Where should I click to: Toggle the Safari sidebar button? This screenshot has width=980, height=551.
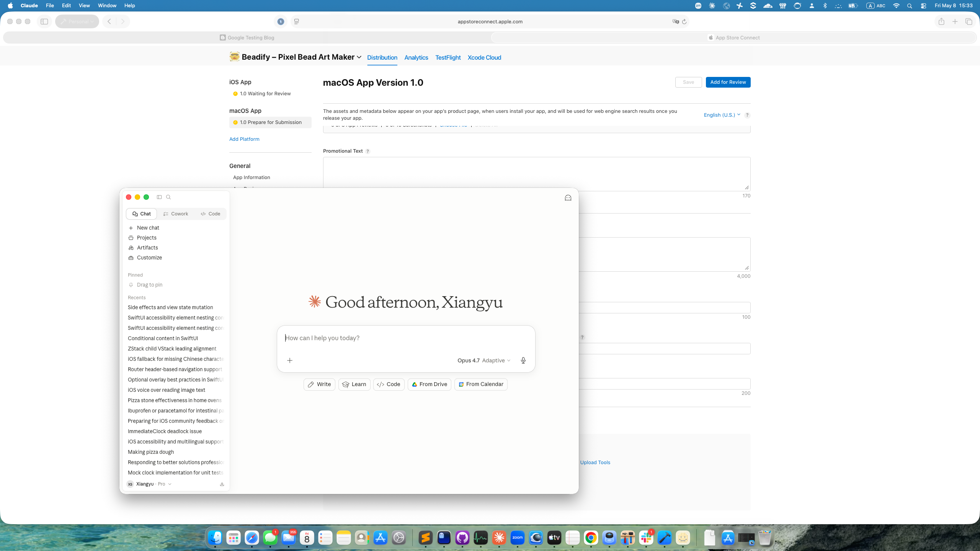[44, 21]
